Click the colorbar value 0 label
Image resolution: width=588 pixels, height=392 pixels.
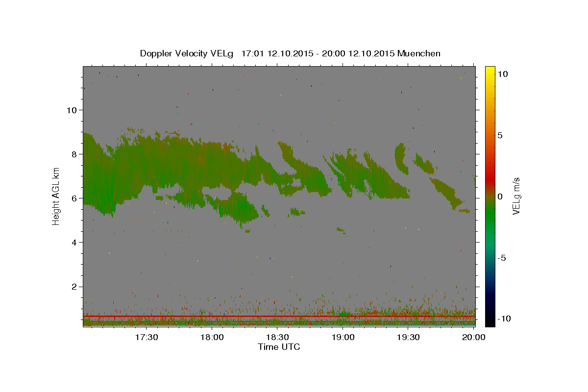click(500, 196)
